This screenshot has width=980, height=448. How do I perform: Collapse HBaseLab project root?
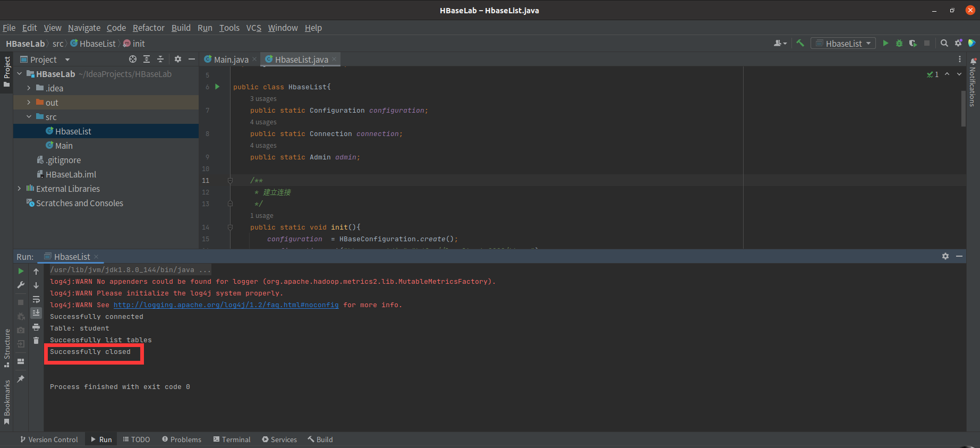[20, 74]
